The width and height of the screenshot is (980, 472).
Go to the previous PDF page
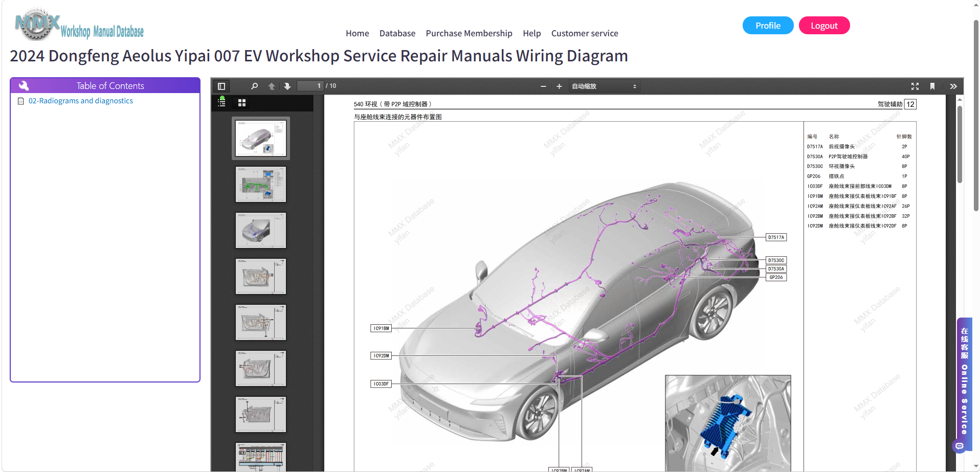[x=272, y=86]
